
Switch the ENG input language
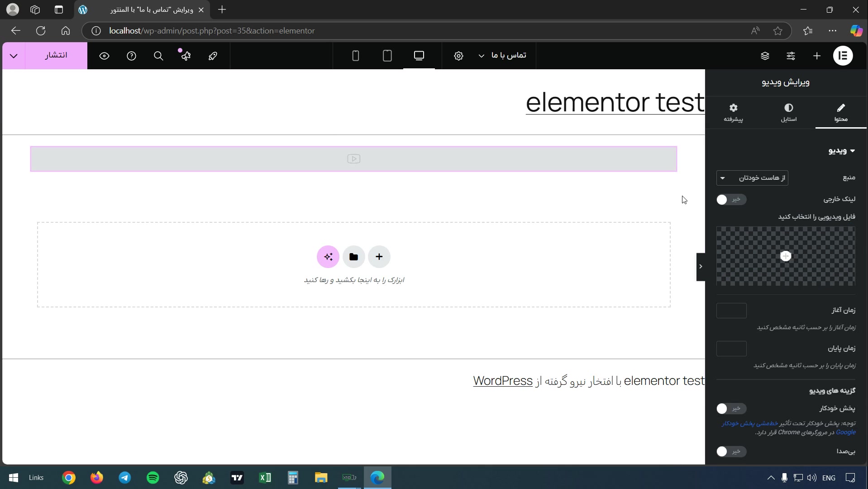pos(829,478)
